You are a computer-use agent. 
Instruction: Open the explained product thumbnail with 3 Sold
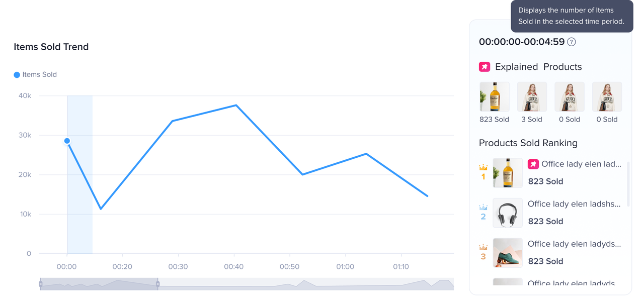click(x=532, y=97)
